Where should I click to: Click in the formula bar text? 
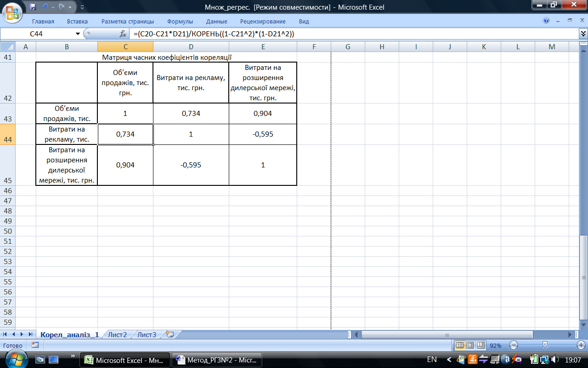click(x=354, y=34)
